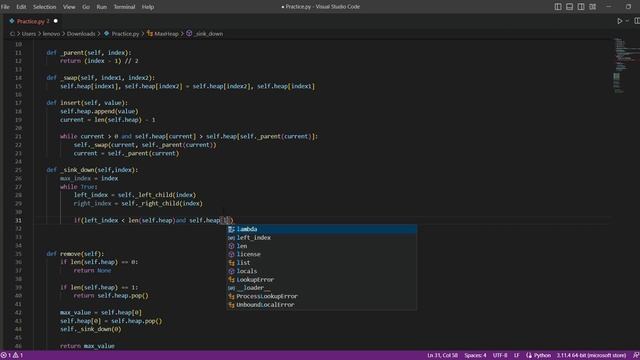Click the class icon beside LookupError
The image size is (640, 360).
tap(231, 280)
